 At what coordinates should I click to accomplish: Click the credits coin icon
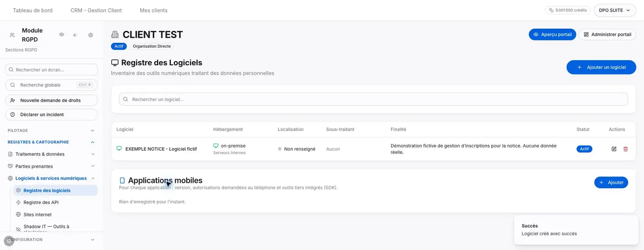coord(552,10)
